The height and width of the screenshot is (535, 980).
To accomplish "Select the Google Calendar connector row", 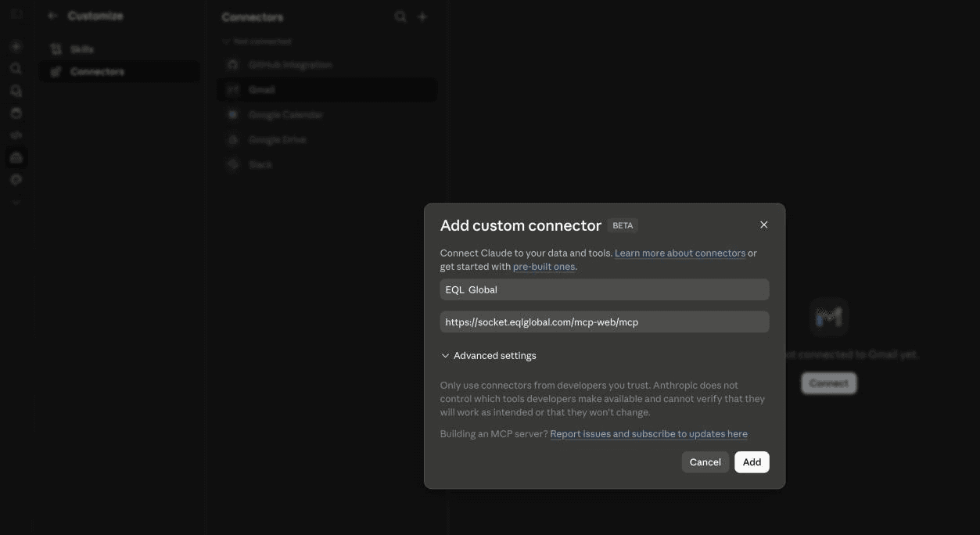I will 327,115.
